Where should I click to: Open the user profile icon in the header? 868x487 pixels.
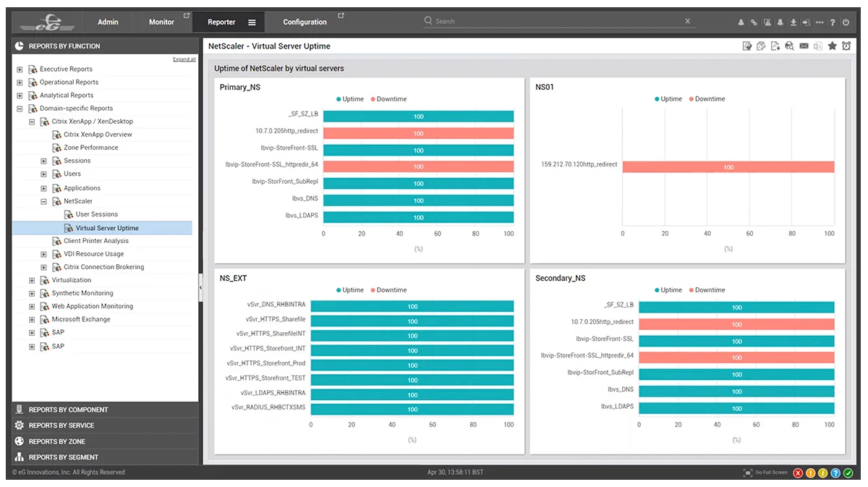(x=741, y=22)
